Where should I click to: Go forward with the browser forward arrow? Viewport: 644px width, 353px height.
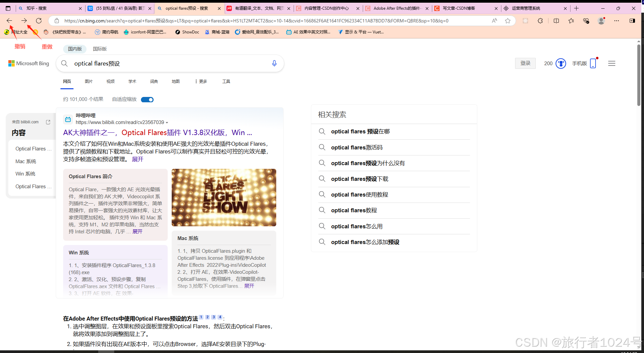(x=24, y=21)
